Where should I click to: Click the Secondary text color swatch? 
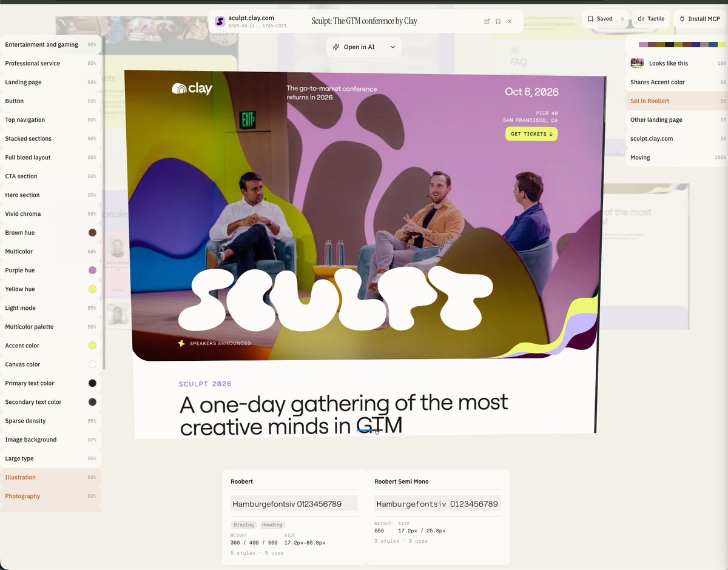click(x=92, y=402)
